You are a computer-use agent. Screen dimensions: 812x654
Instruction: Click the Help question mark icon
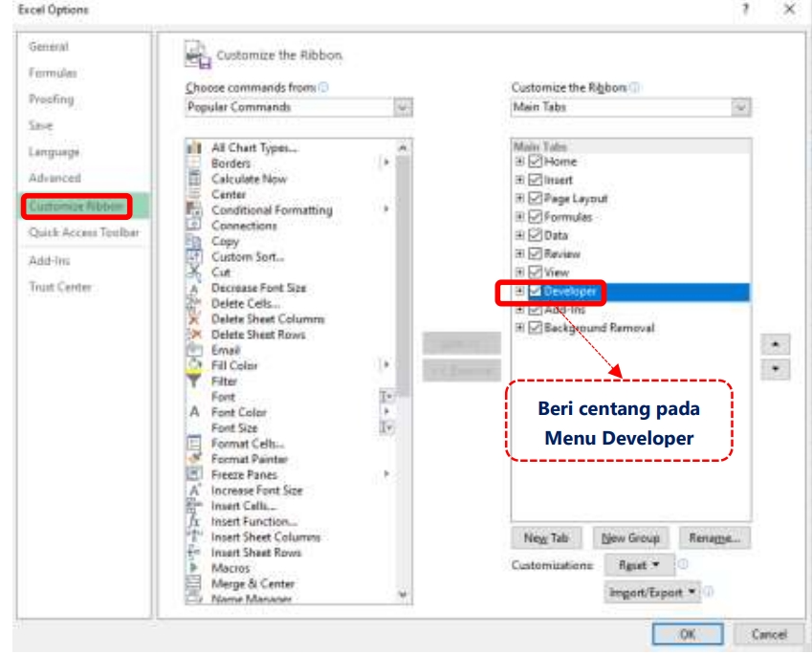pos(746,10)
